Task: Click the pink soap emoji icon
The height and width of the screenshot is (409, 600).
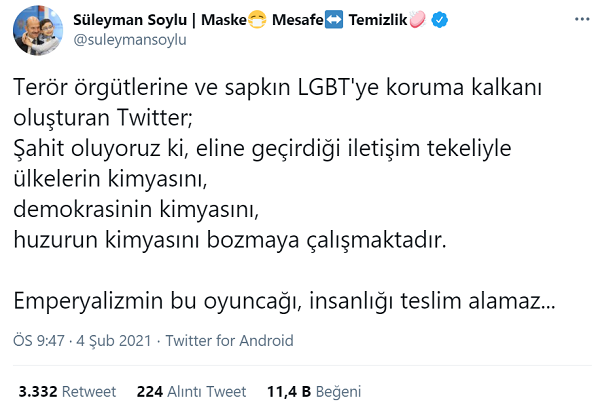Action: [x=417, y=20]
